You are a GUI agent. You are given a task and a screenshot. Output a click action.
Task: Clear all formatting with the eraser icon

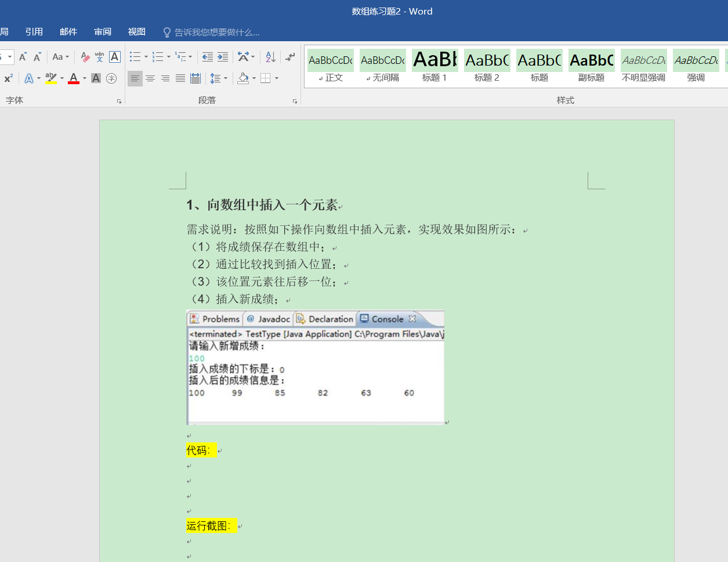[x=85, y=57]
